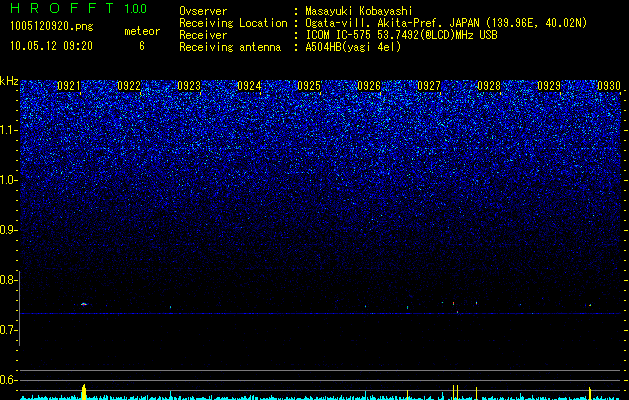Click the 0926 time marker
Screen dimensions: 629x400
[x=369, y=86]
